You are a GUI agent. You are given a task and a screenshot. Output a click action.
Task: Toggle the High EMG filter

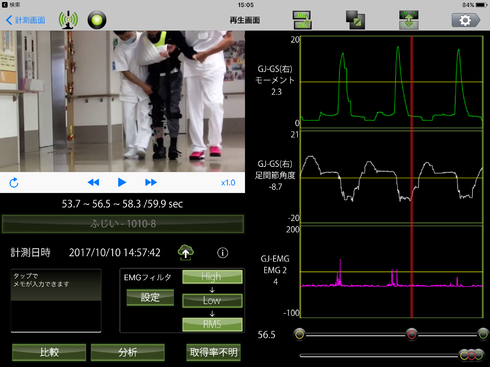click(212, 277)
